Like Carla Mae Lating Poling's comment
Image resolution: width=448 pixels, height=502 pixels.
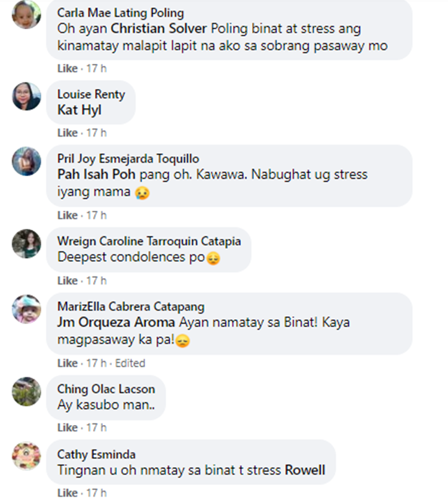coord(67,68)
